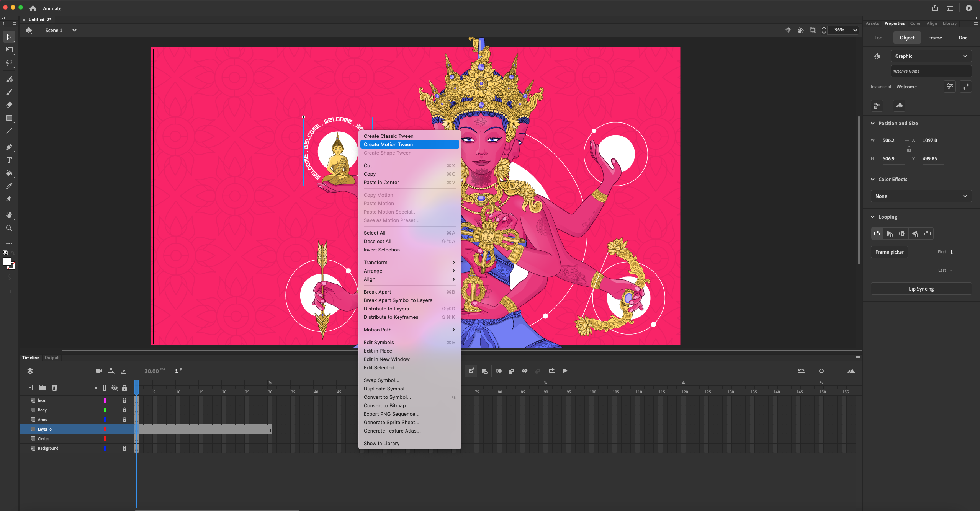Activate the Paint Bucket tool
The width and height of the screenshot is (980, 511).
tap(9, 173)
